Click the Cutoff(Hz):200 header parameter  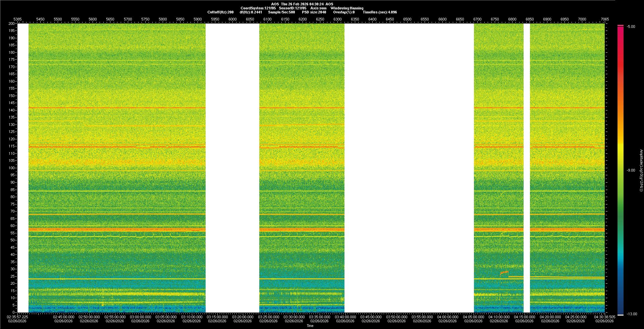tap(220, 12)
